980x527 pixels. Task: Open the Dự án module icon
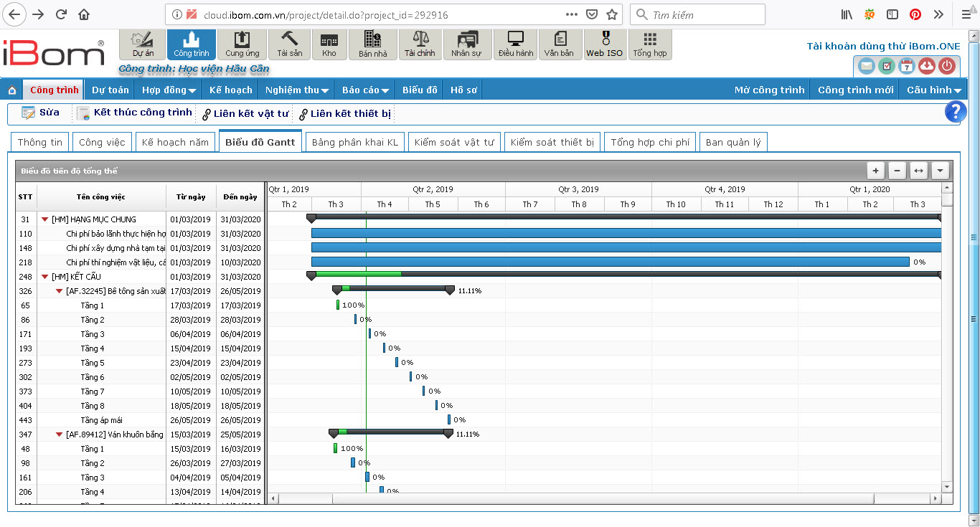point(143,44)
